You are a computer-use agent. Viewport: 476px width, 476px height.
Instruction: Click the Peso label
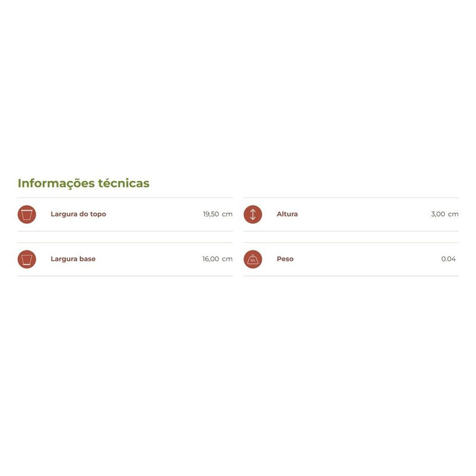coord(285,259)
